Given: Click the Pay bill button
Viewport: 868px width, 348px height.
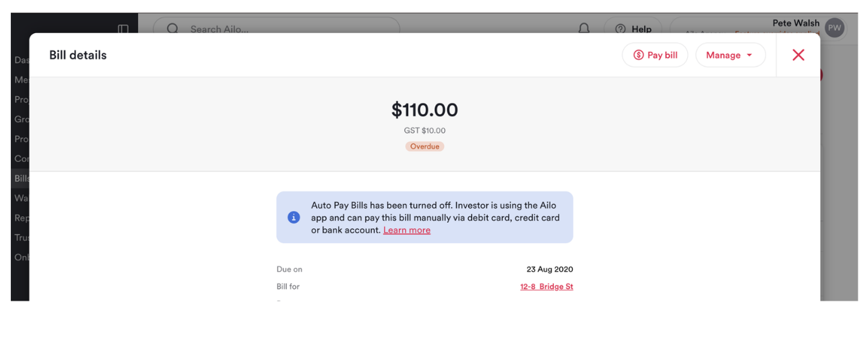Looking at the screenshot, I should click(x=655, y=55).
